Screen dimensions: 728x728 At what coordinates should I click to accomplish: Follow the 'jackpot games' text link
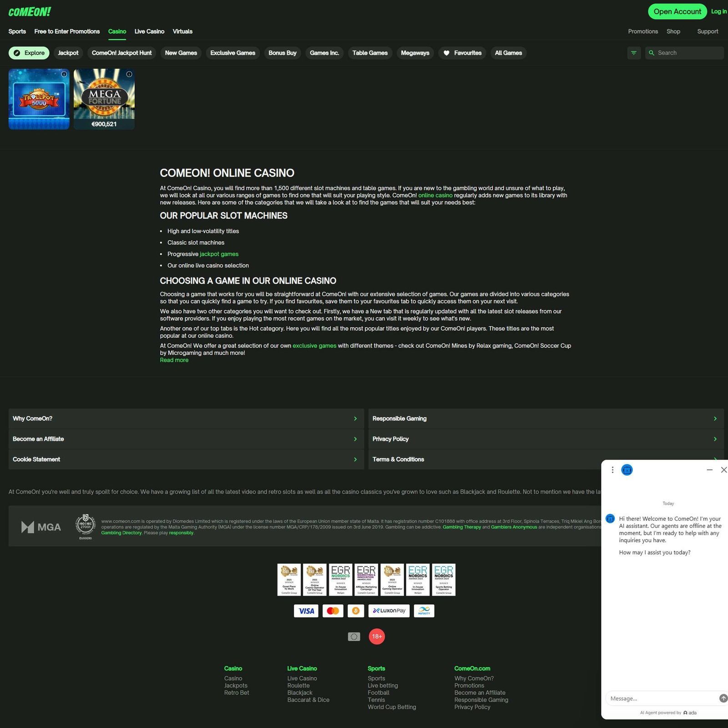tap(219, 254)
